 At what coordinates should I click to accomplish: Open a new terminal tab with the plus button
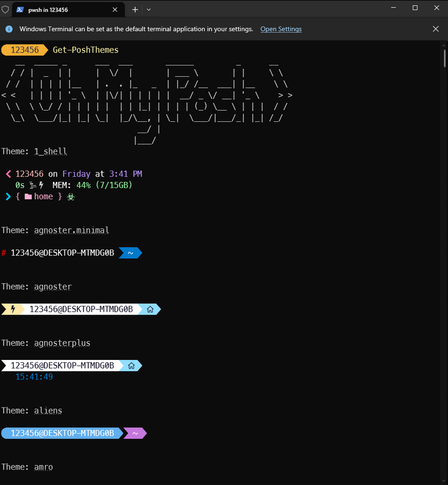point(133,9)
